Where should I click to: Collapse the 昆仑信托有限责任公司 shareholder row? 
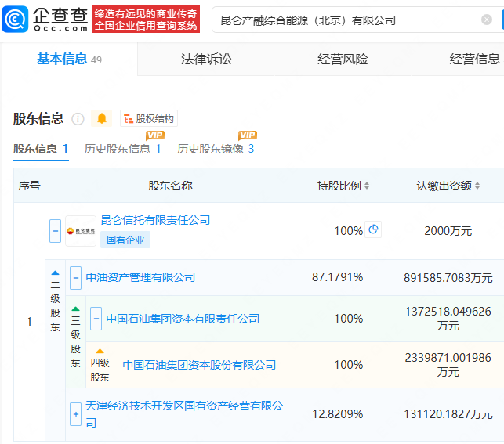tap(55, 231)
